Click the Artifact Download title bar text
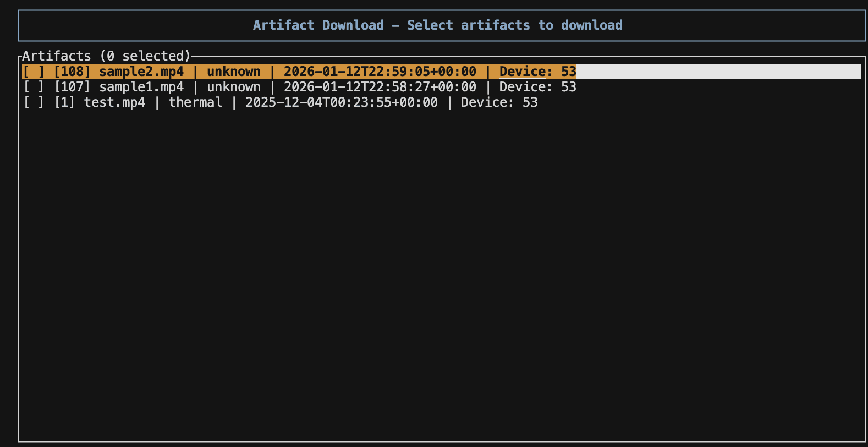Screen dimensions: 868x447 pyautogui.click(x=438, y=25)
